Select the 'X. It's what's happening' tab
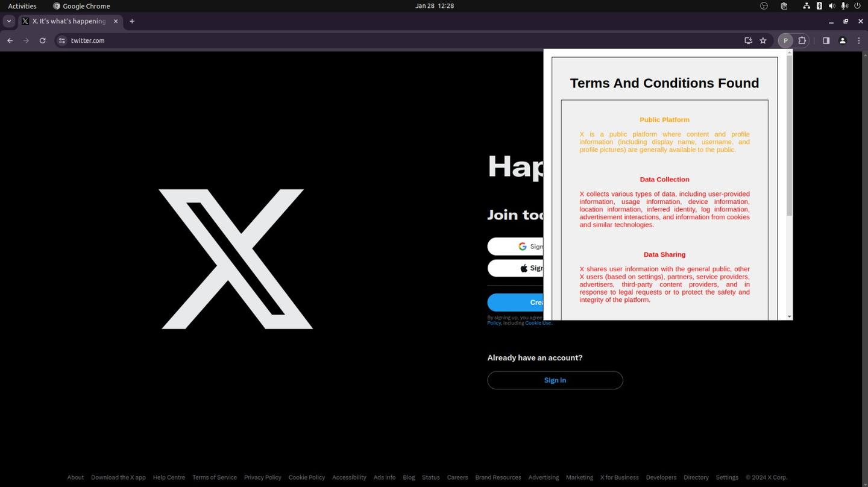The width and height of the screenshot is (868, 487). click(70, 21)
